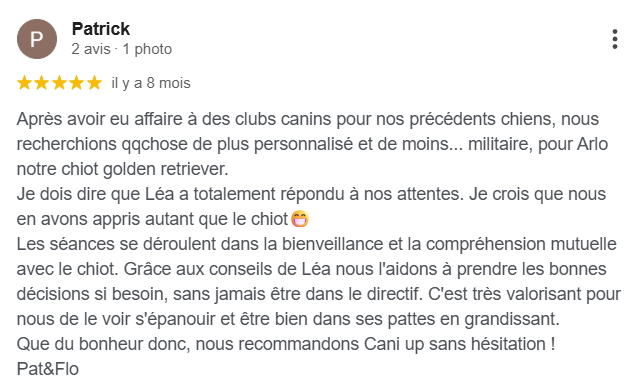
Task: Click the line beginning 'Les séances se déroulent'
Action: pyautogui.click(x=316, y=244)
